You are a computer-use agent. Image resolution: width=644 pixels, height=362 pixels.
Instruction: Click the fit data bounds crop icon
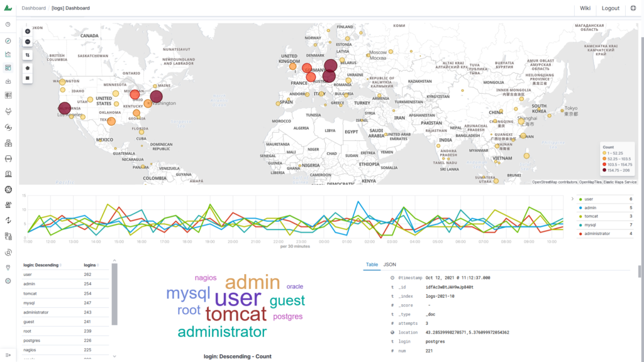click(28, 55)
